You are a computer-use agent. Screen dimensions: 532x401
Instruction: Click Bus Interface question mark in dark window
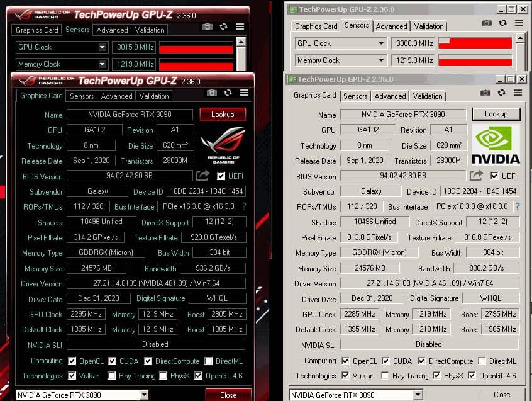(x=244, y=206)
